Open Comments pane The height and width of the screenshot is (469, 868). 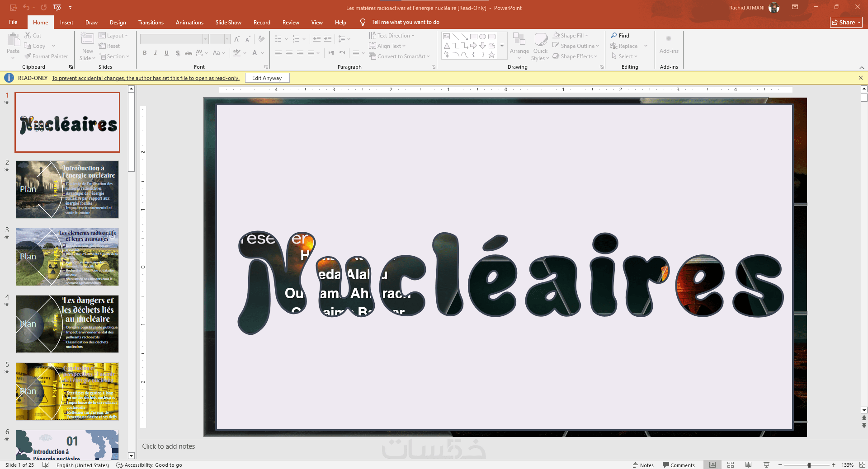click(679, 465)
